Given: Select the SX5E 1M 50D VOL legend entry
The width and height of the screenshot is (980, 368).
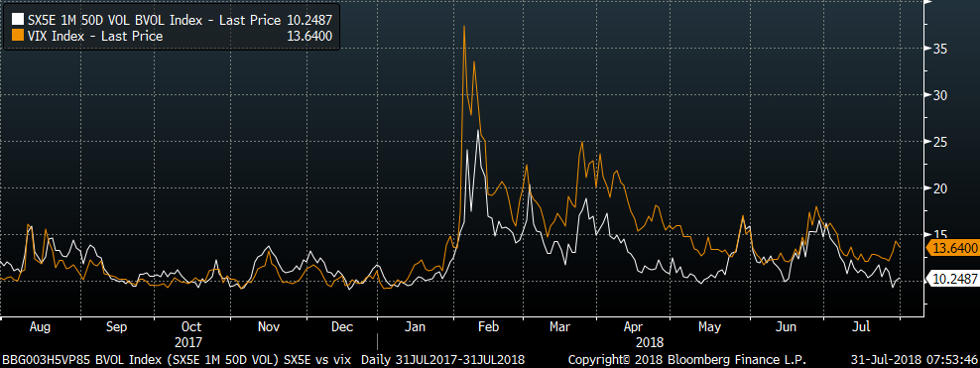Looking at the screenshot, I should [x=170, y=20].
